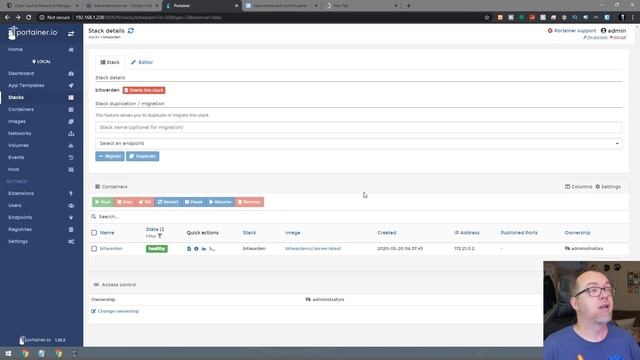The width and height of the screenshot is (640, 360).
Task: Click the Duplicate button
Action: [x=142, y=156]
